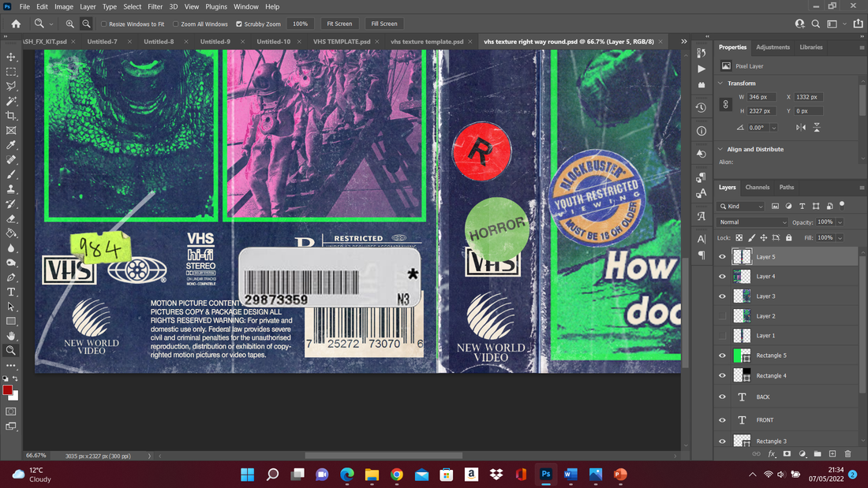The image size is (868, 488).
Task: Click the foreground red color swatch
Action: [7, 390]
